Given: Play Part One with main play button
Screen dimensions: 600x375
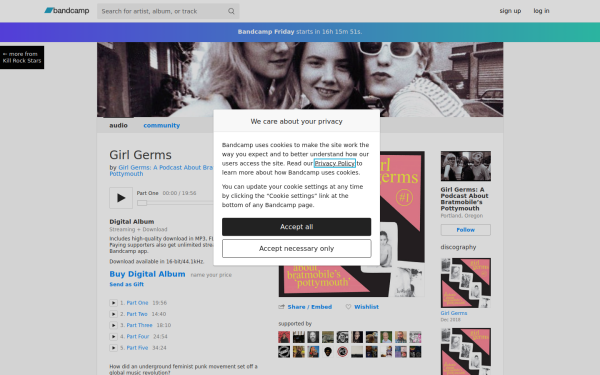Looking at the screenshot, I should click(x=121, y=198).
